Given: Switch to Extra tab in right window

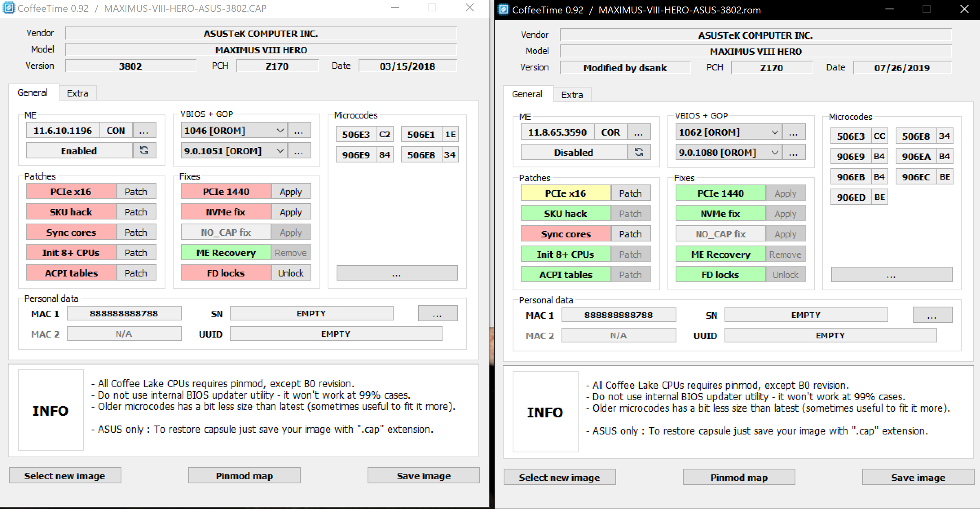Looking at the screenshot, I should tap(572, 95).
